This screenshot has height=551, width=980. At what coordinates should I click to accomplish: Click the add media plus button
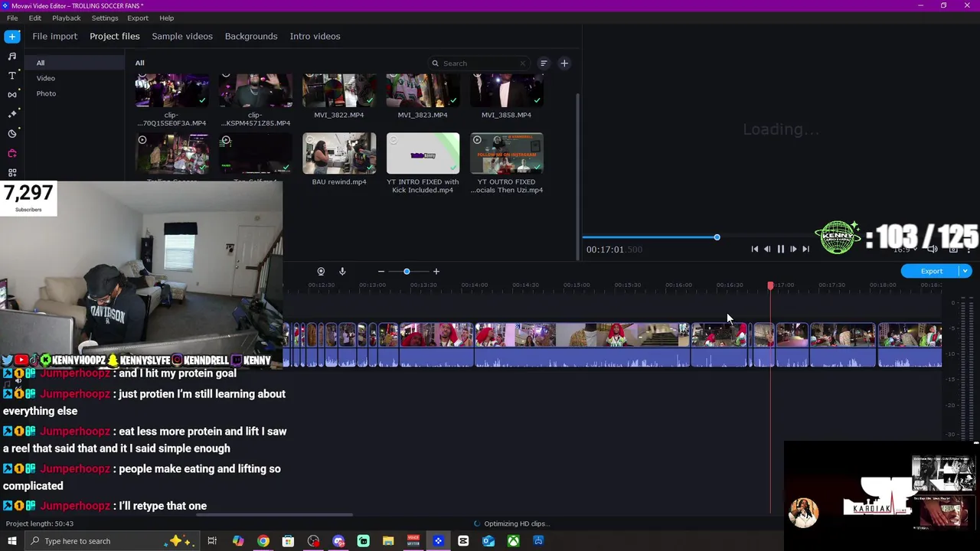(564, 64)
